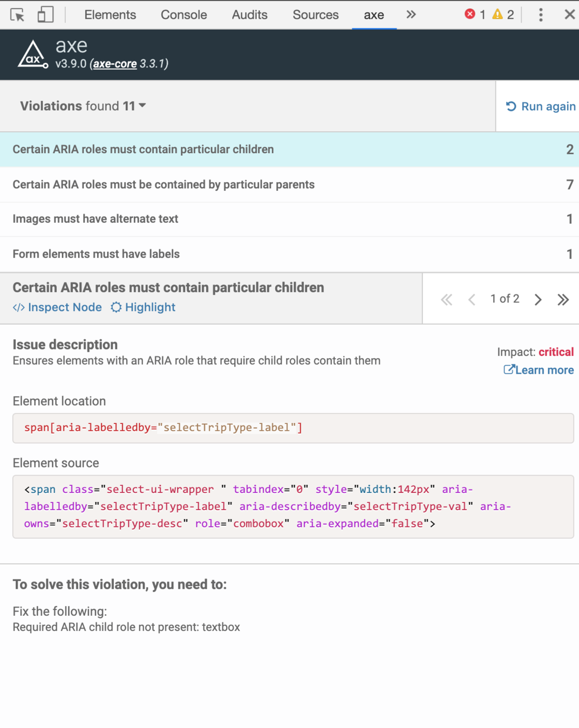Toggle the device toolbar icon
Screen dimensions: 579x728
45,15
